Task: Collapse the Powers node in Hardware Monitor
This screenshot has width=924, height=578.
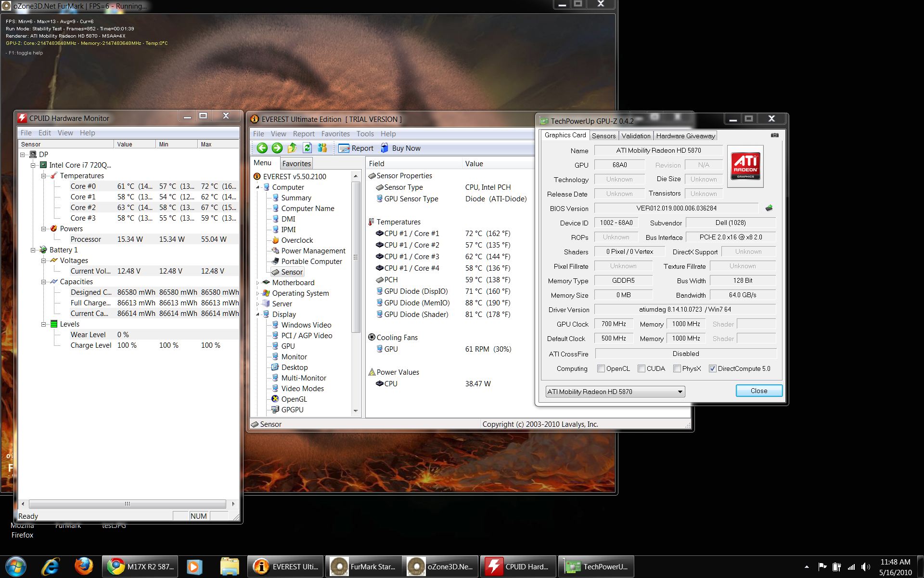Action: click(44, 229)
